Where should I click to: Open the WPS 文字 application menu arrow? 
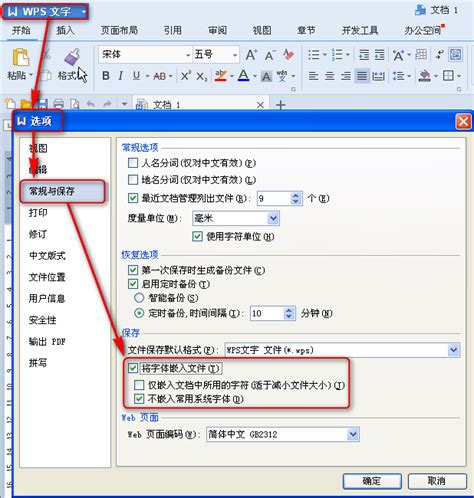click(x=84, y=12)
